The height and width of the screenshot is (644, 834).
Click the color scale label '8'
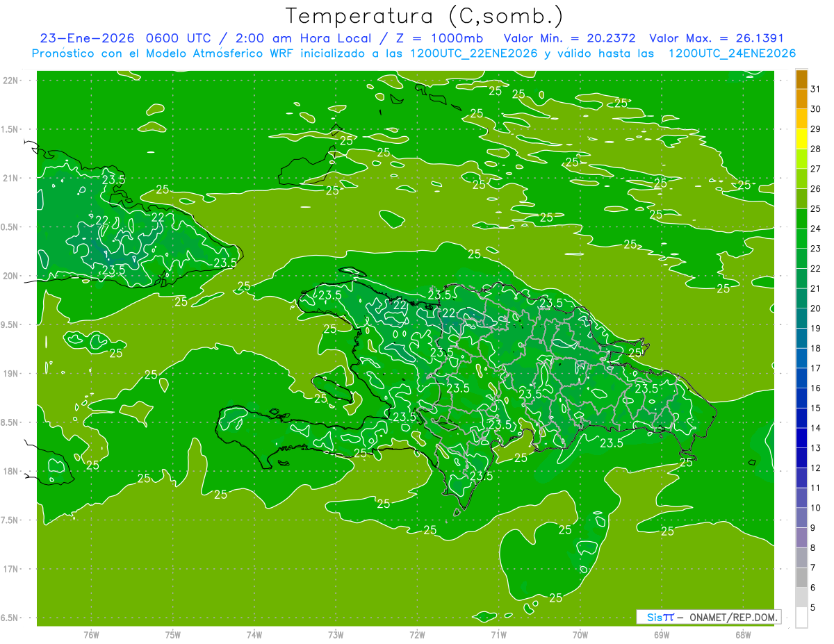[x=813, y=548]
